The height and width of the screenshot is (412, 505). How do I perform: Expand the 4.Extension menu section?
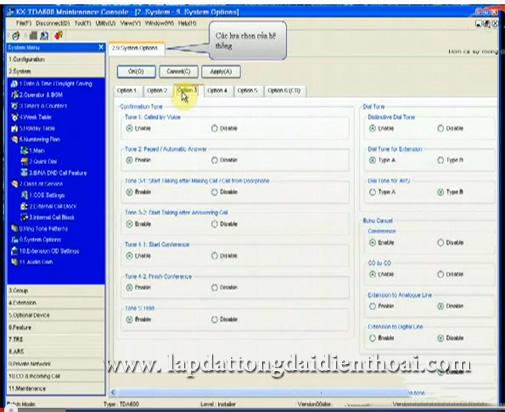click(56, 303)
